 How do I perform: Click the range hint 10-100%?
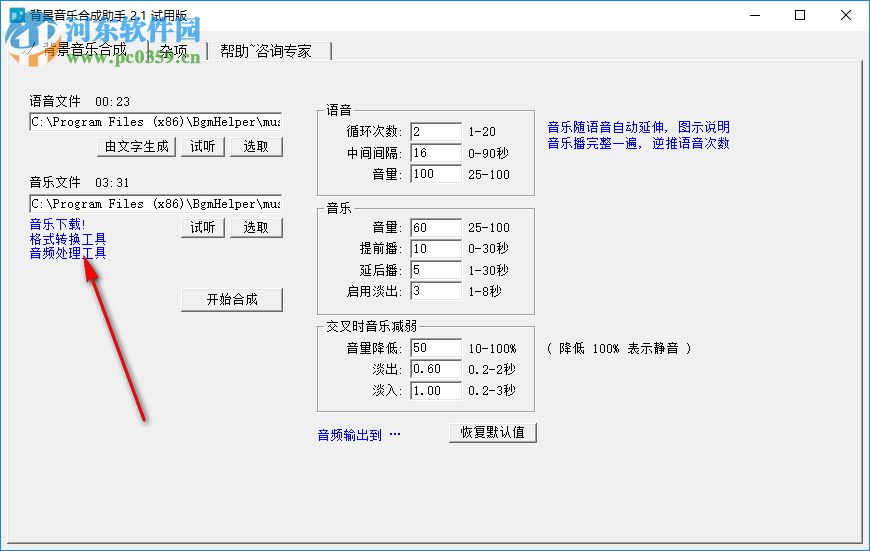coord(492,348)
